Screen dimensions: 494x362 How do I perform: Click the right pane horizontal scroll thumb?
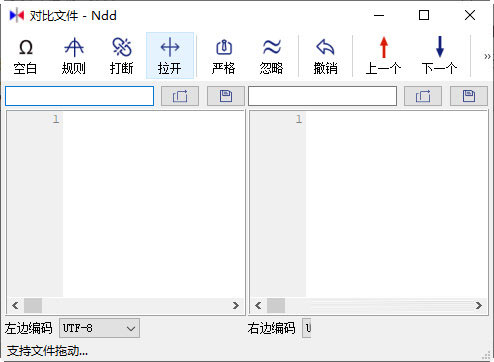tap(276, 305)
